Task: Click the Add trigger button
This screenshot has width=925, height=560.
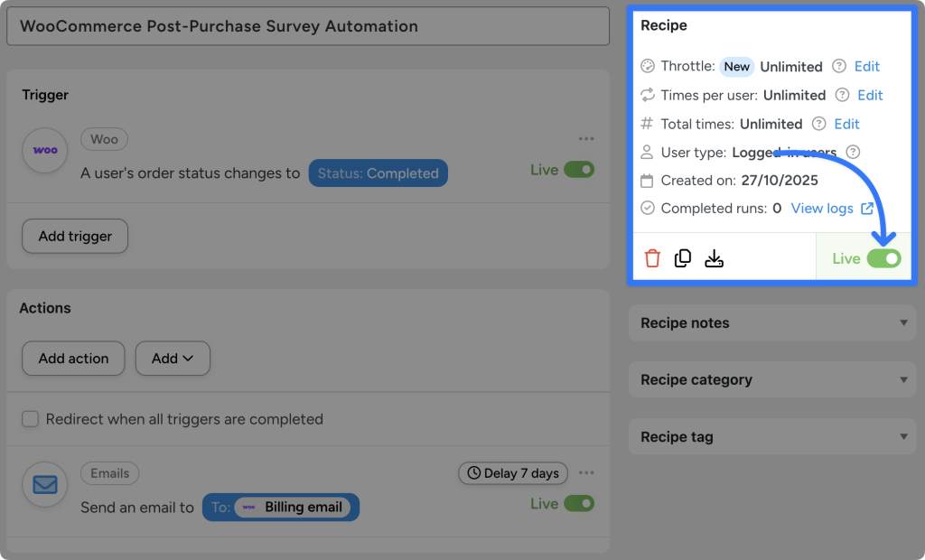Action: pyautogui.click(x=74, y=236)
